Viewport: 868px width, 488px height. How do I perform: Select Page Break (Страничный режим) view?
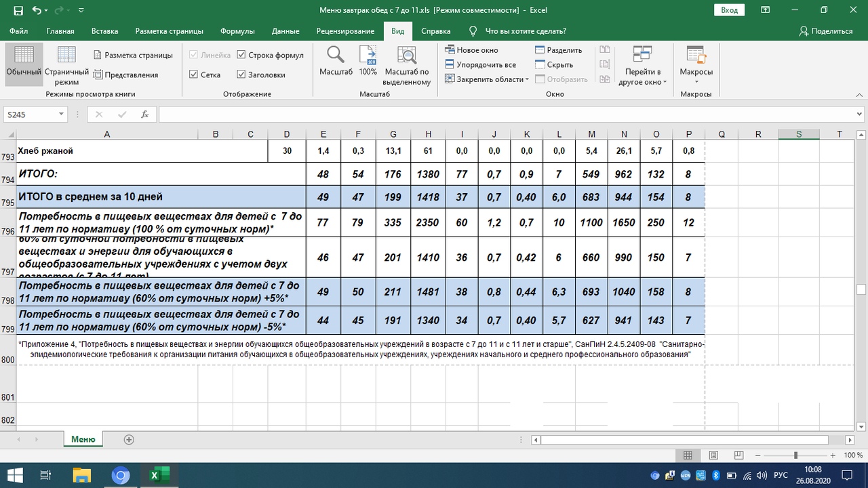click(66, 65)
